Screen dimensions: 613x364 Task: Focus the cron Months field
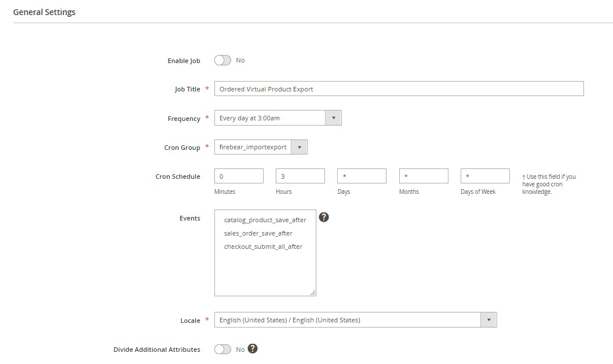pos(424,176)
